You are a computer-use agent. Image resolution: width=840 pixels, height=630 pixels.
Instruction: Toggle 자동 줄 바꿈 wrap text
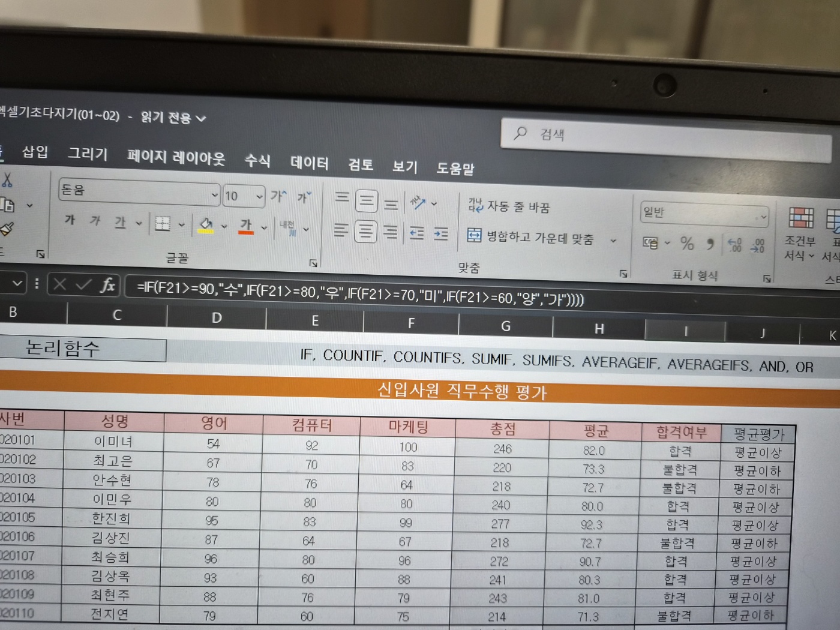click(x=509, y=206)
